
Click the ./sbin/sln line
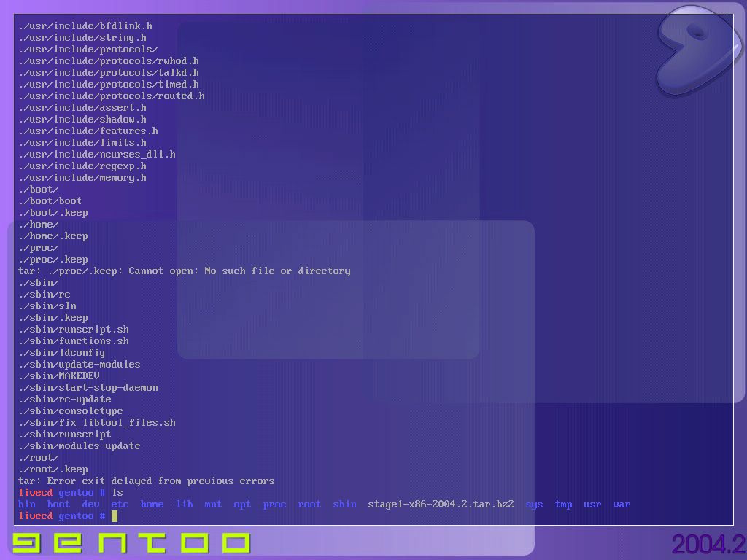coord(47,306)
